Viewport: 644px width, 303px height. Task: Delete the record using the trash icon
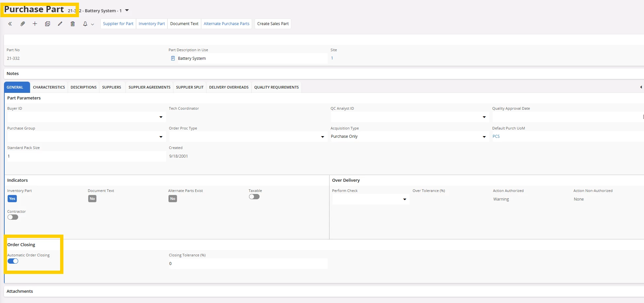(x=73, y=24)
